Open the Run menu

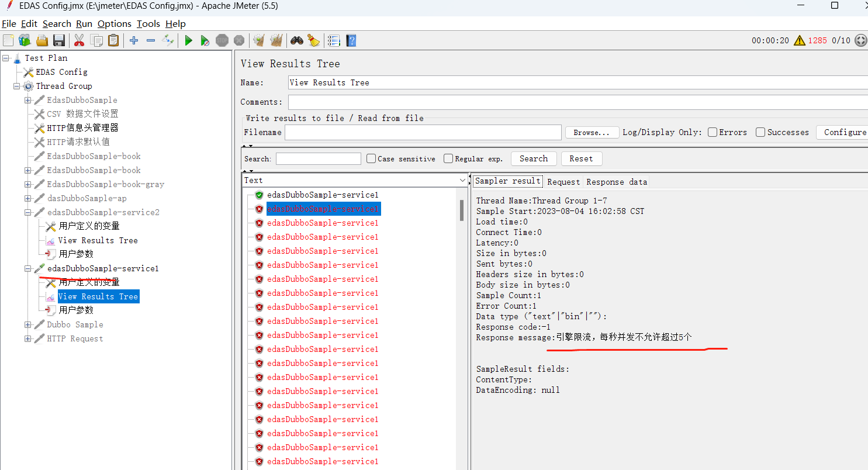pos(84,24)
